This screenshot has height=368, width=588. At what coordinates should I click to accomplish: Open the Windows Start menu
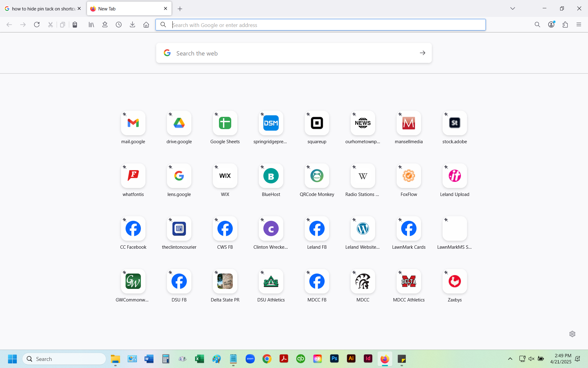pyautogui.click(x=13, y=359)
